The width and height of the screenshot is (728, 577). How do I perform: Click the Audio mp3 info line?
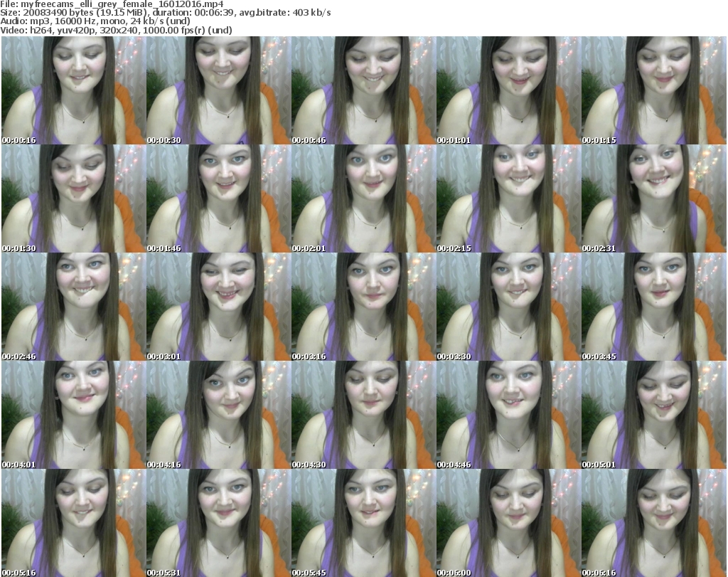click(x=95, y=21)
